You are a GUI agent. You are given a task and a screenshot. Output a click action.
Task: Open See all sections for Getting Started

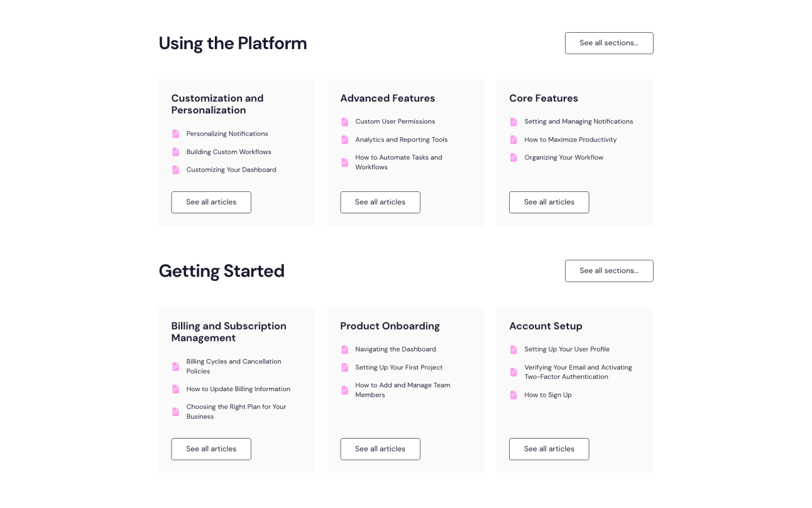608,271
